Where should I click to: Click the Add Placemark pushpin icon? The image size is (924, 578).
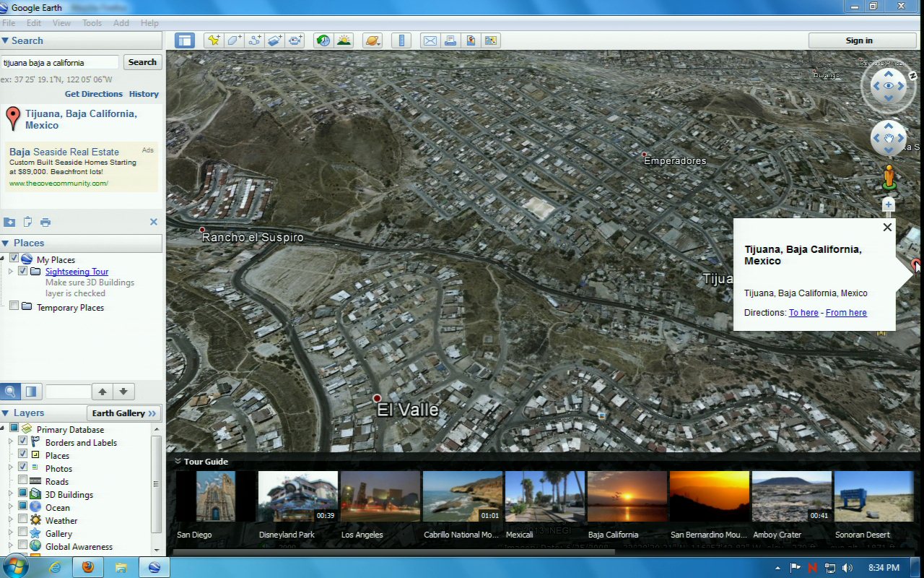point(213,40)
